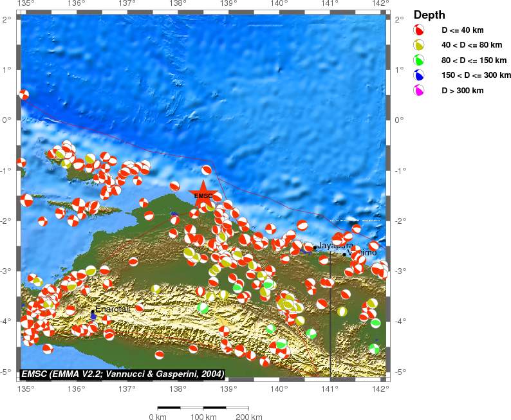Click the black city dot next to Jayapura

[315, 248]
